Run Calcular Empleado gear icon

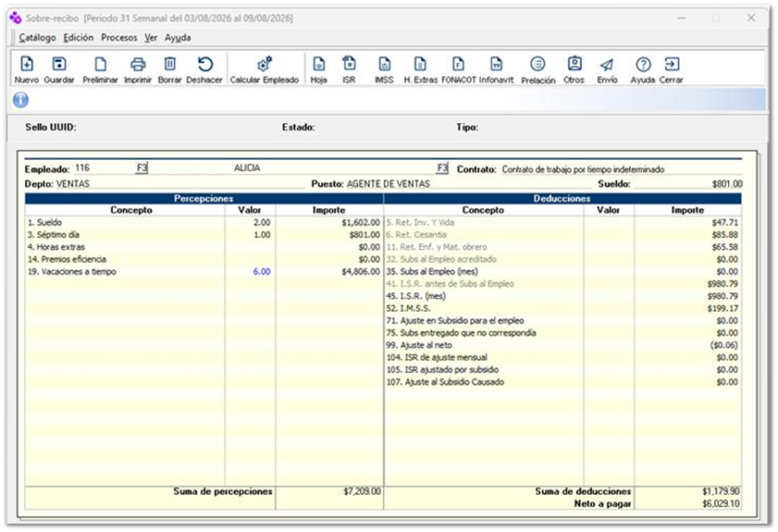click(x=264, y=64)
